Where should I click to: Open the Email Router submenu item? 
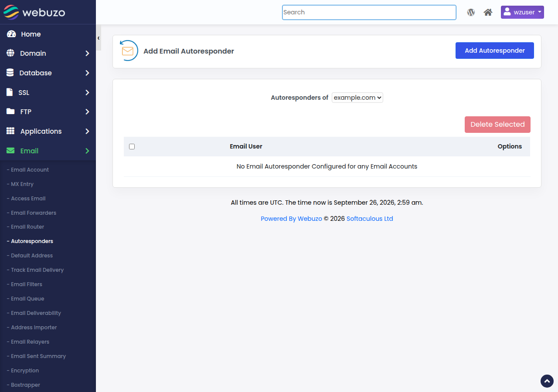tap(26, 227)
